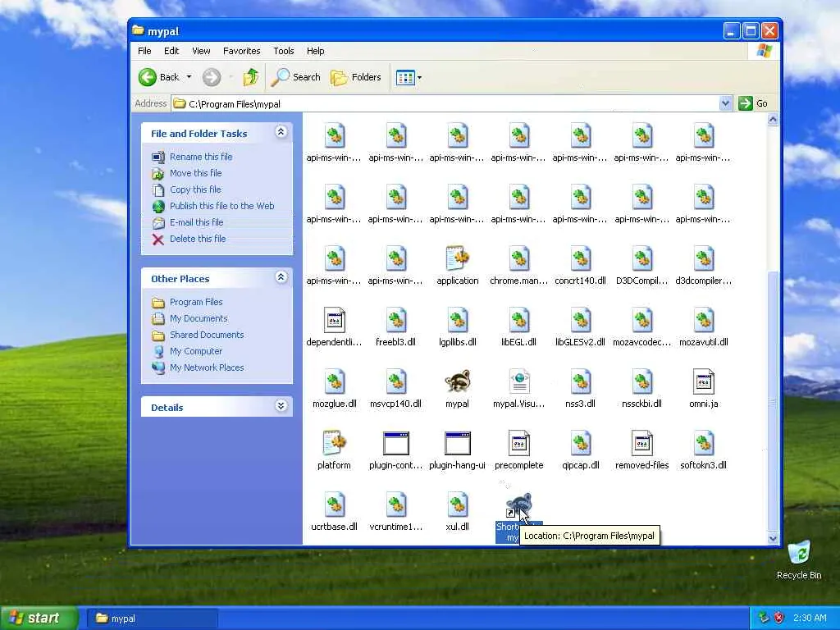This screenshot has height=630, width=840.
Task: Open the Windows Start button
Action: pyautogui.click(x=39, y=619)
